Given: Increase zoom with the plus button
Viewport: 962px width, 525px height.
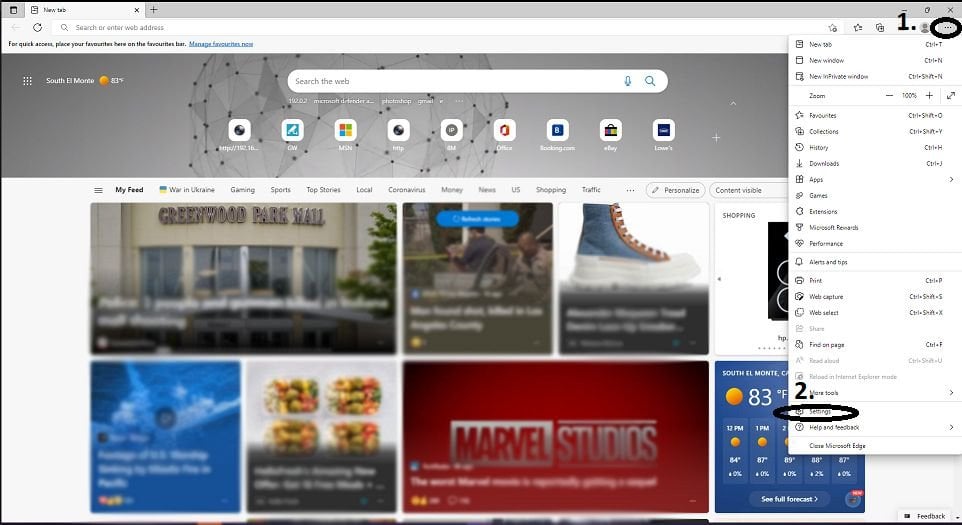Looking at the screenshot, I should pos(929,95).
